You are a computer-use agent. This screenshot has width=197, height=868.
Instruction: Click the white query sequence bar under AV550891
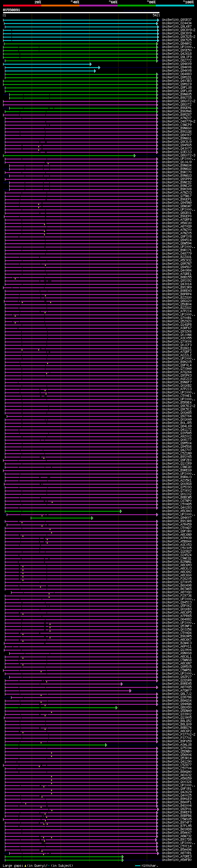pos(81,12)
